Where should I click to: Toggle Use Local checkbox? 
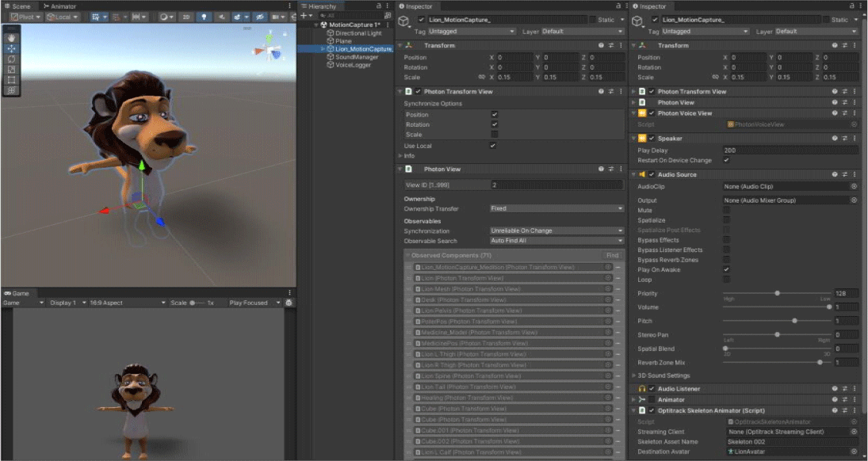[493, 146]
